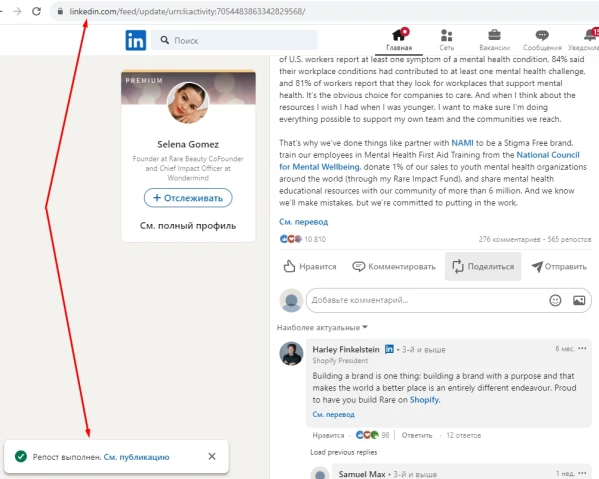Click the LinkedIn logo icon

(136, 40)
